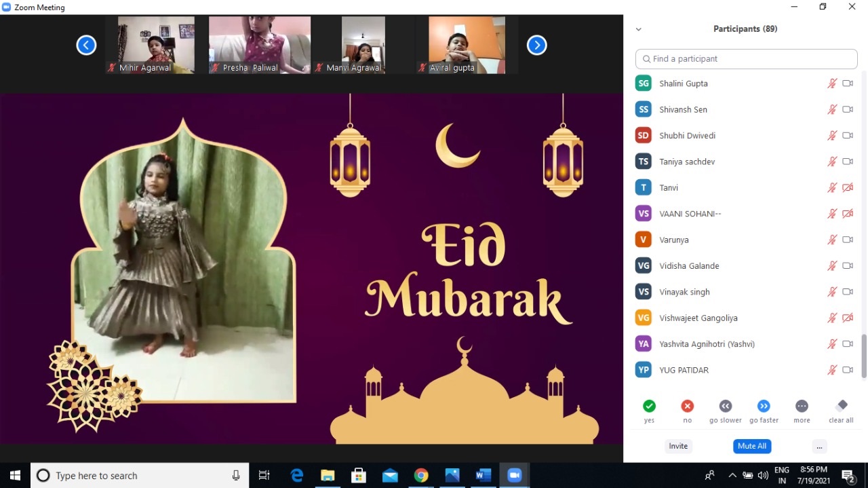Click the volume icon in system tray
This screenshot has width=868, height=488.
point(763,475)
